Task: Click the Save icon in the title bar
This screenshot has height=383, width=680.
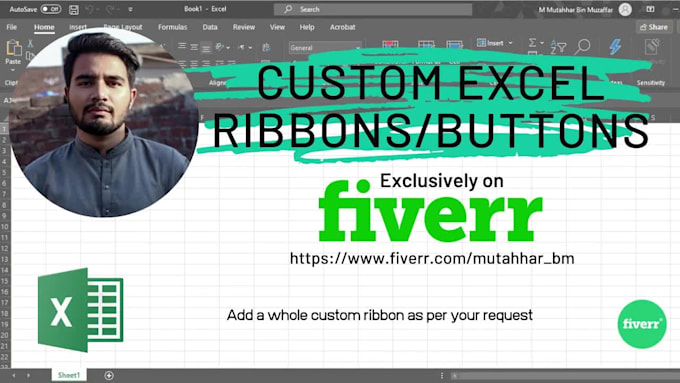Action: tap(74, 9)
